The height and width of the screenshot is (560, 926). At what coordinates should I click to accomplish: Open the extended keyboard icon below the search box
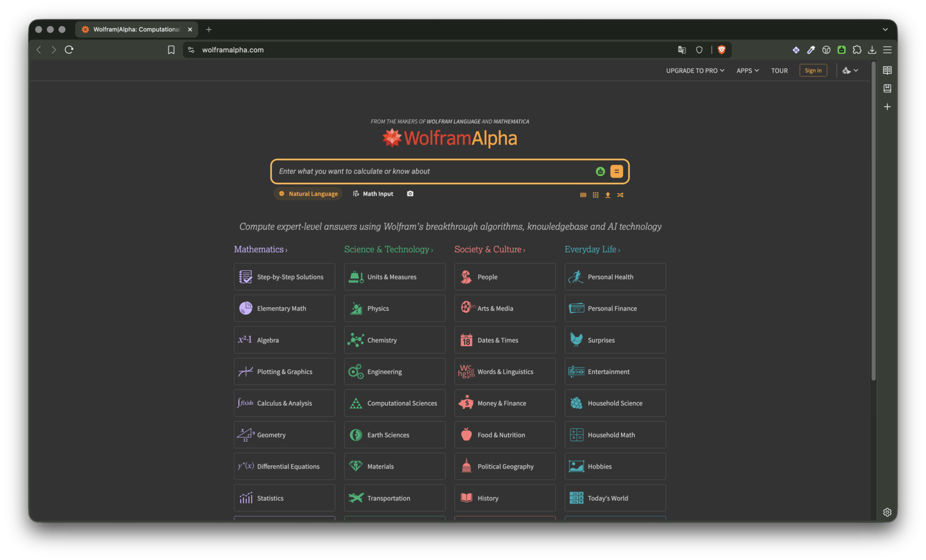click(x=583, y=195)
